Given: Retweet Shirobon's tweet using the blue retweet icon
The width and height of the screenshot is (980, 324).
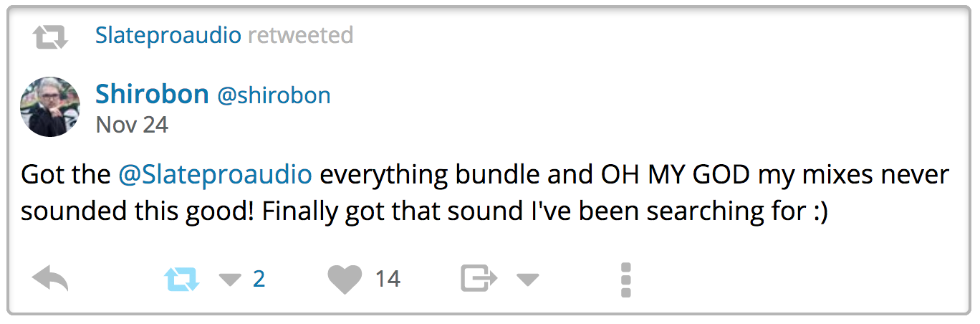Looking at the screenshot, I should pos(182,279).
